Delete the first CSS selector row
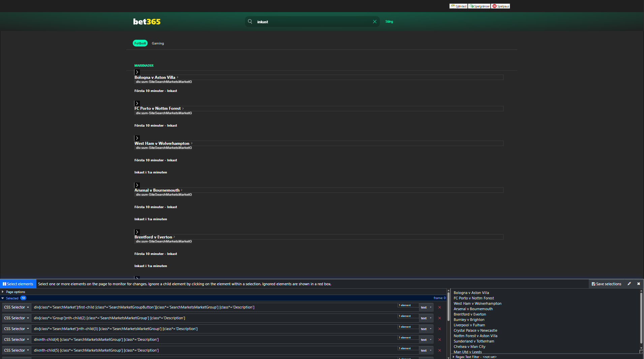The image size is (644, 359). 439,307
